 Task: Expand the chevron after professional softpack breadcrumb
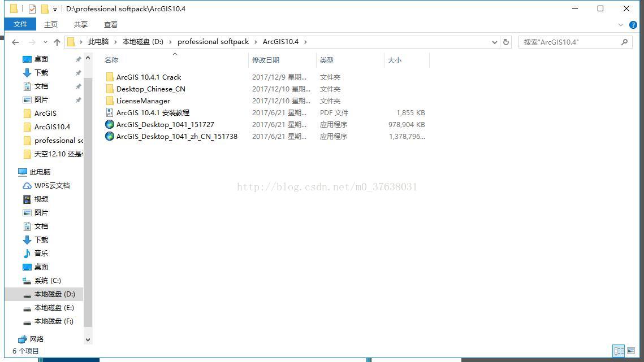(x=256, y=42)
